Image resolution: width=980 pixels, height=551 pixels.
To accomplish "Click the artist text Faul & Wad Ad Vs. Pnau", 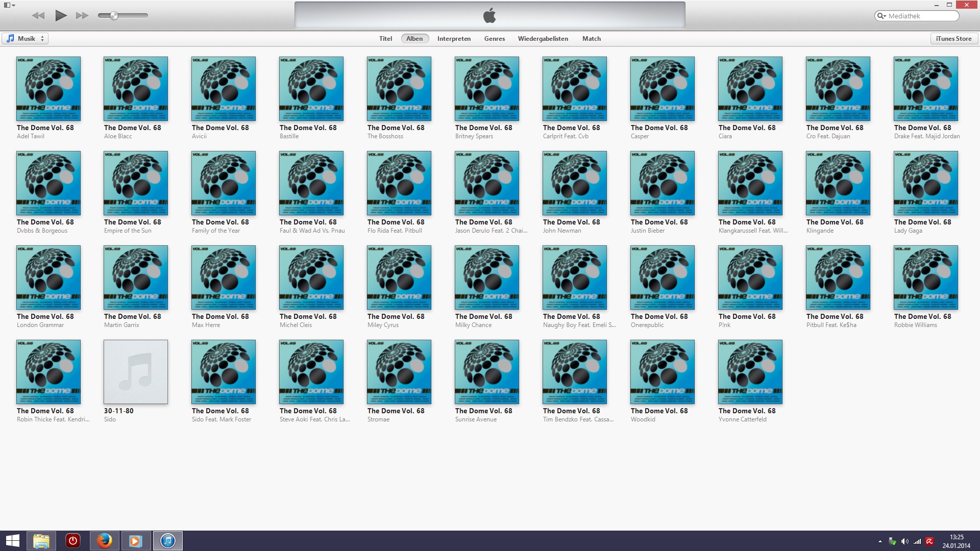I will coord(312,231).
